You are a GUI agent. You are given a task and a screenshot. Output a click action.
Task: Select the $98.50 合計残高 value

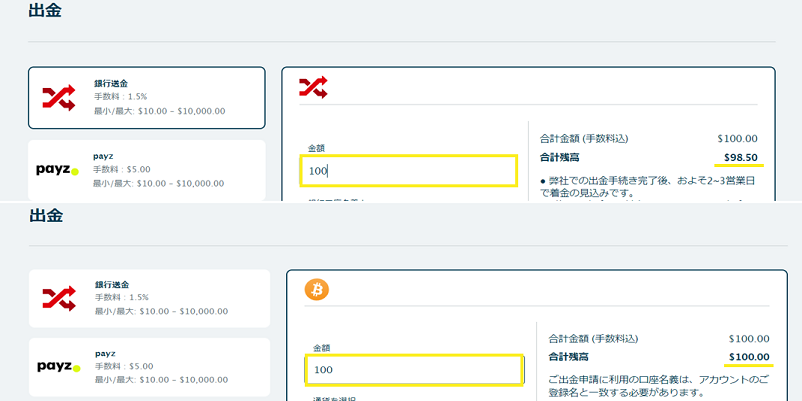tap(741, 158)
